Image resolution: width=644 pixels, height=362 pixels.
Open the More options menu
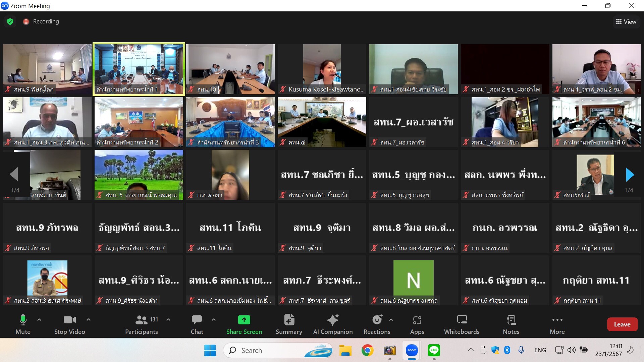557,324
